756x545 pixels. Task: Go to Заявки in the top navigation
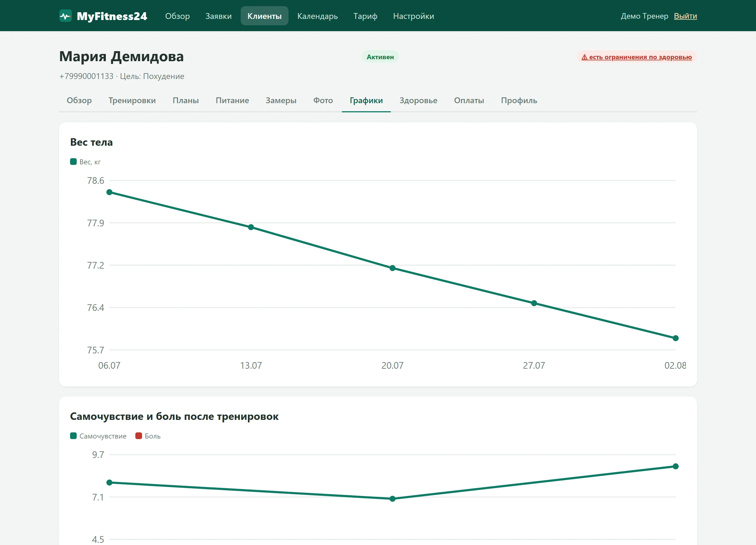point(218,16)
